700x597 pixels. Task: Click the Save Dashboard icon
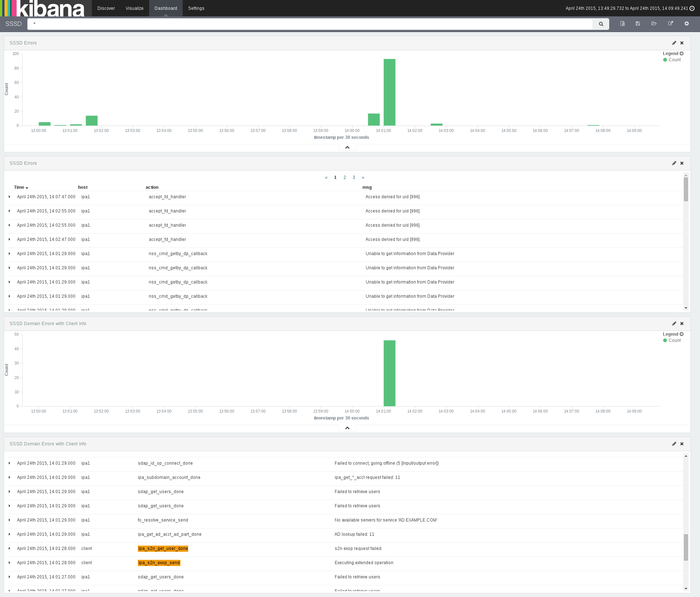click(638, 24)
